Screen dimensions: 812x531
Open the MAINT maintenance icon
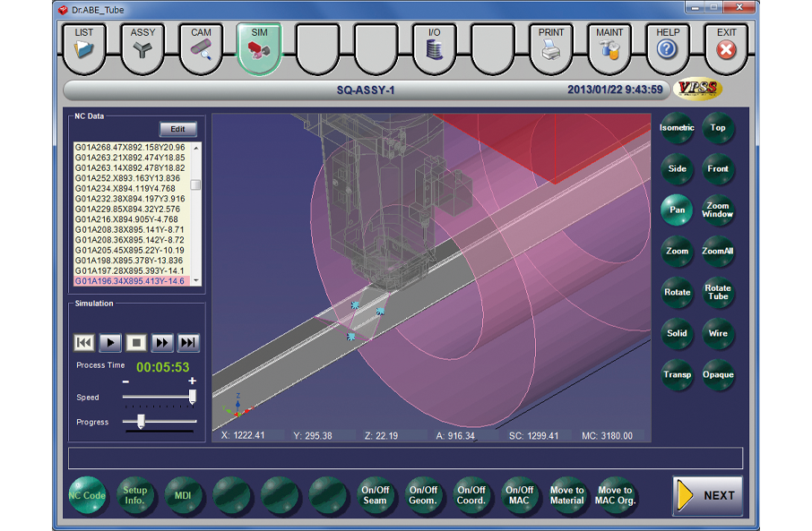[x=609, y=47]
